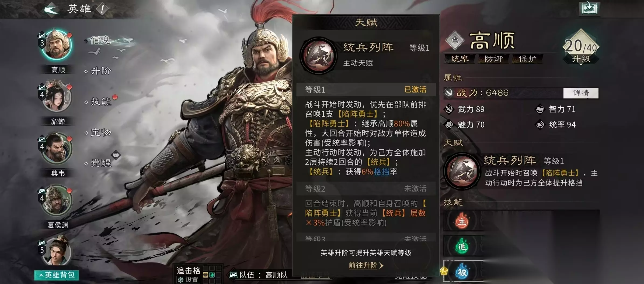The width and height of the screenshot is (644, 284).
Task: Follow the 前往升阶 link
Action: pos(366,265)
